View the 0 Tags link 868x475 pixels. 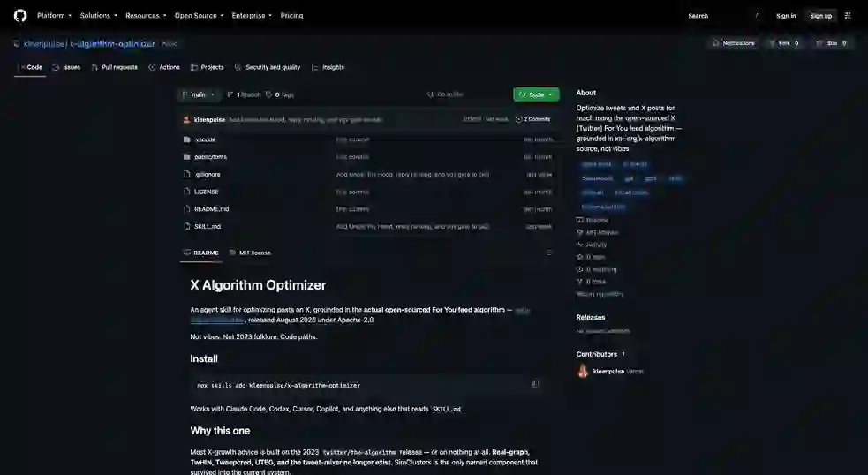pyautogui.click(x=280, y=94)
